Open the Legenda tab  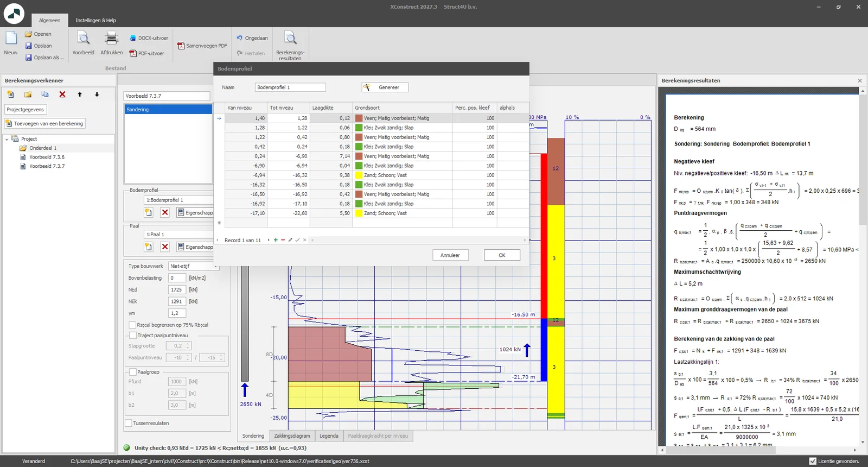tap(329, 436)
